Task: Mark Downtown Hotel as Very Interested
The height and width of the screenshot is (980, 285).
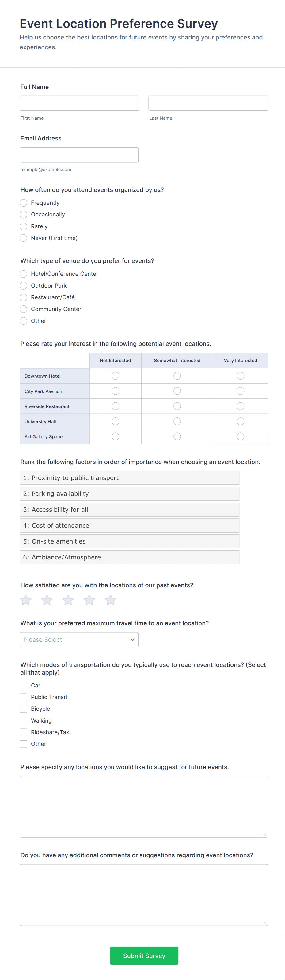Action: pos(241,376)
